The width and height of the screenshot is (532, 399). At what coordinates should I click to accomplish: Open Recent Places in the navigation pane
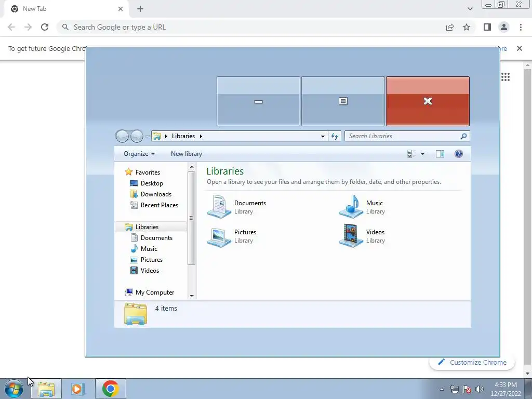click(154, 205)
